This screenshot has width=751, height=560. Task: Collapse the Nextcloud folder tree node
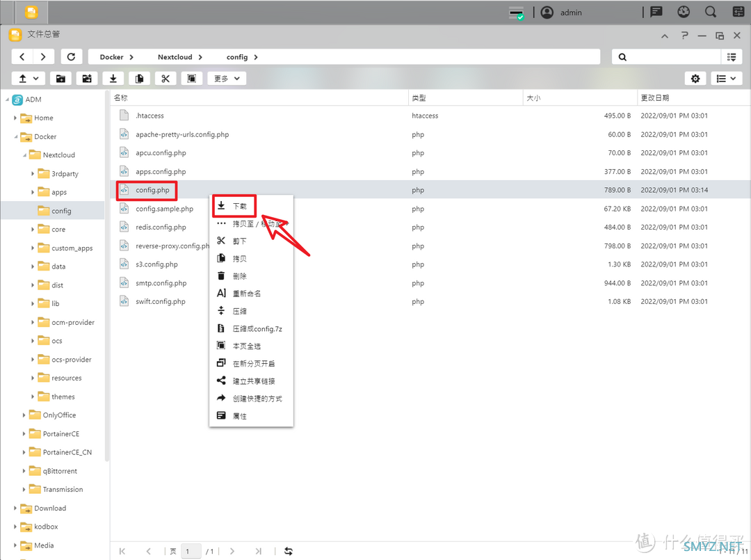pos(24,154)
